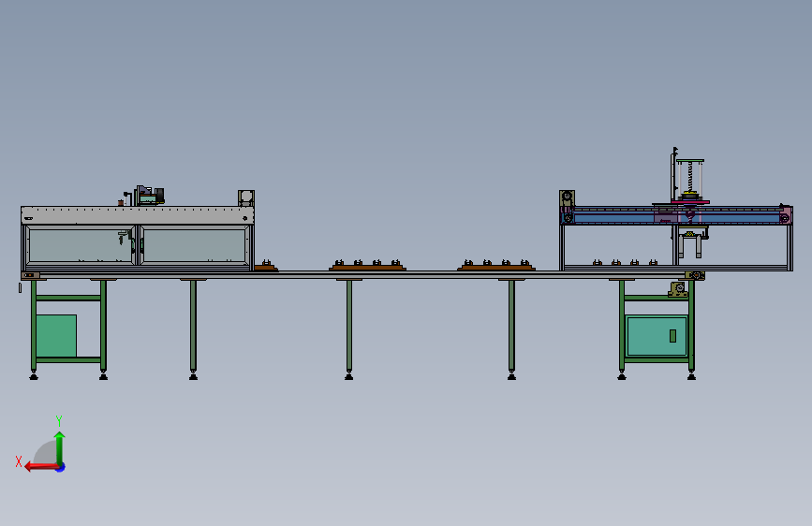The image size is (812, 526).
Task: Click the handle on the teal cabinet door
Action: pyautogui.click(x=672, y=336)
